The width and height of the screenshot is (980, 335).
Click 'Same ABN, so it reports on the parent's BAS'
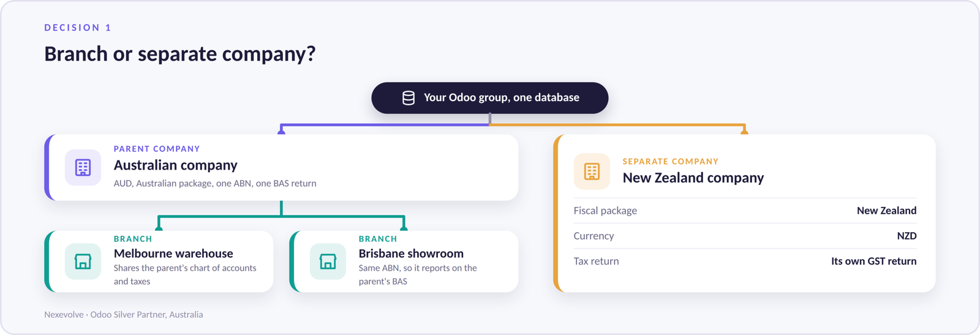pos(418,274)
